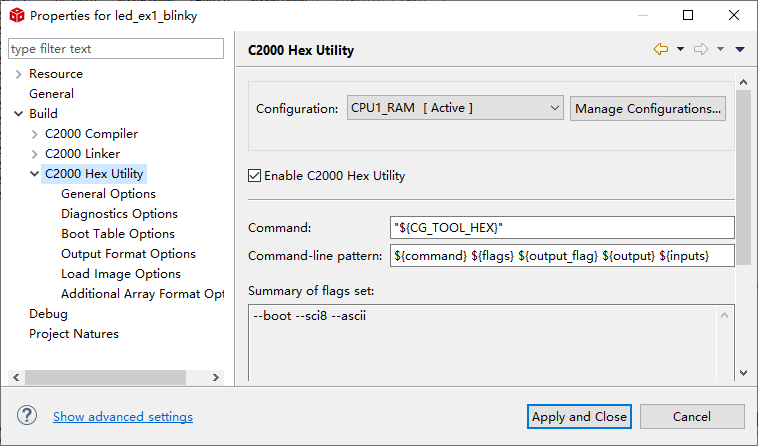The height and width of the screenshot is (446, 758).
Task: Click the right arrow of tree scrollbar
Action: [216, 377]
